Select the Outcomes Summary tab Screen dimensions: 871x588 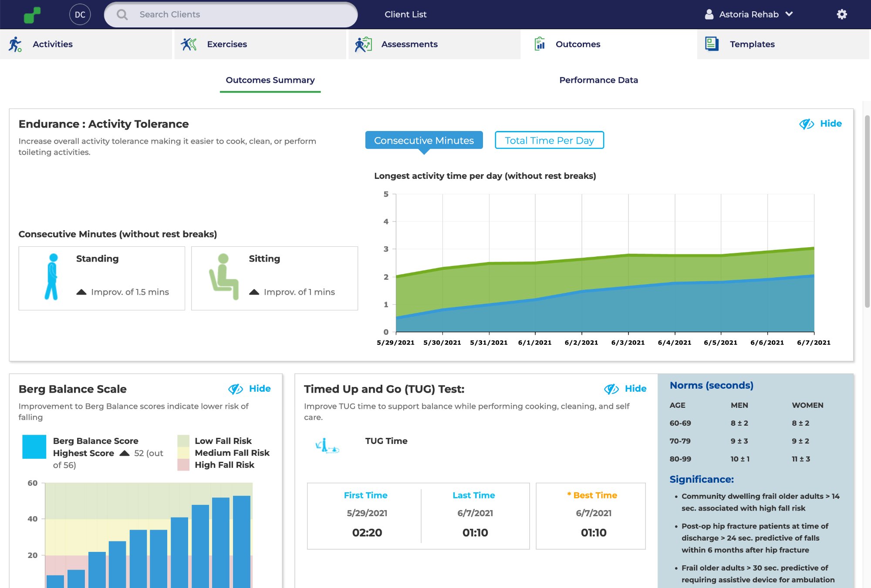click(270, 80)
